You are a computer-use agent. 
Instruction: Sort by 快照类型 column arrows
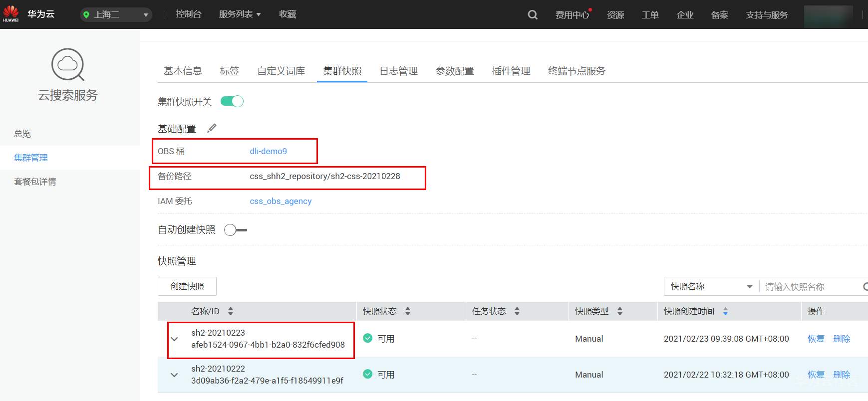pyautogui.click(x=620, y=311)
